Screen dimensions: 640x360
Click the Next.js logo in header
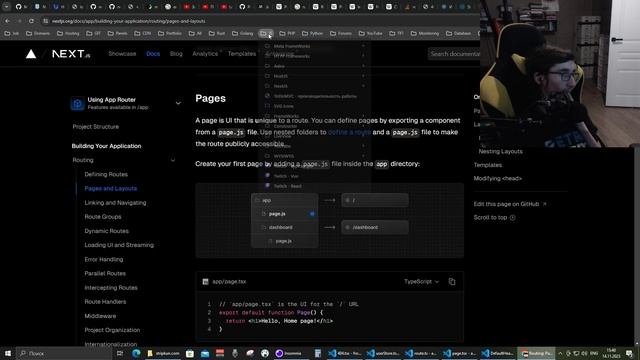tap(71, 54)
